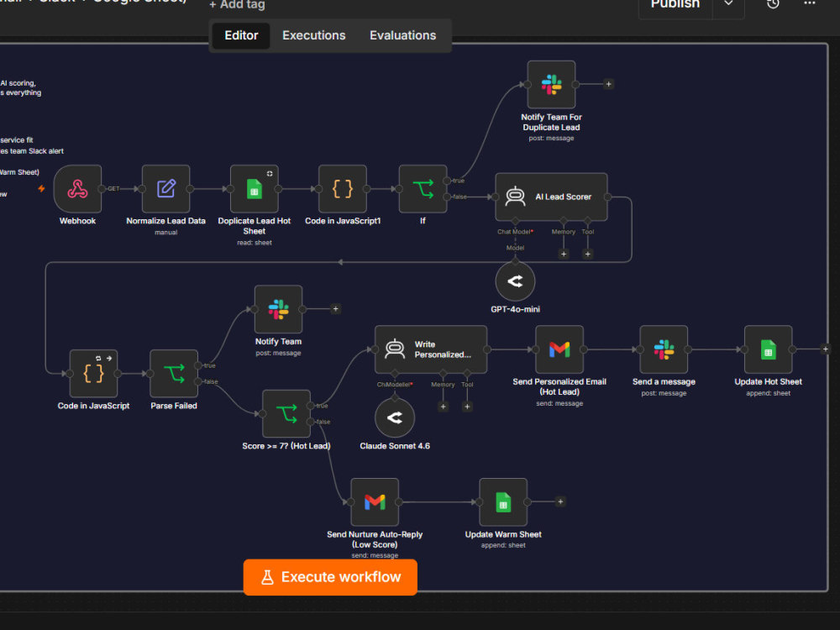840x630 pixels.
Task: Click the + Add tag link
Action: [x=237, y=5]
